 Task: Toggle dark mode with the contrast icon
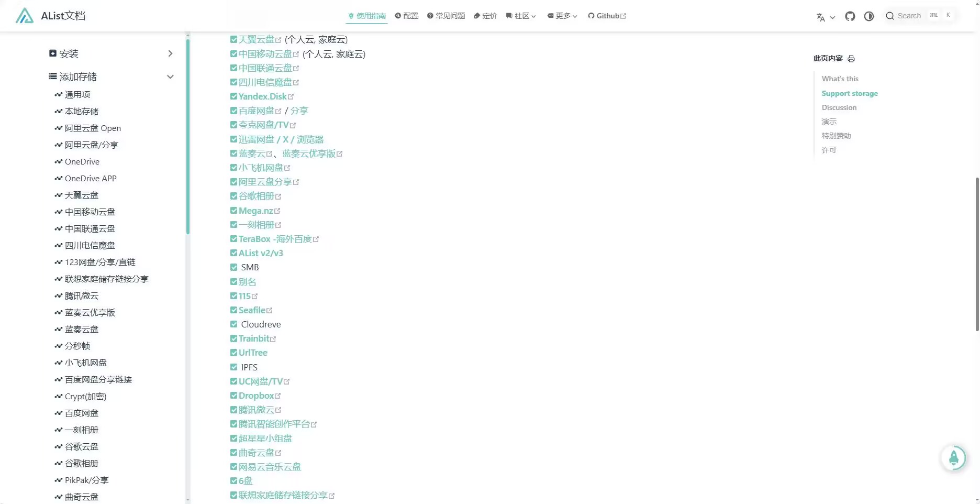click(868, 16)
